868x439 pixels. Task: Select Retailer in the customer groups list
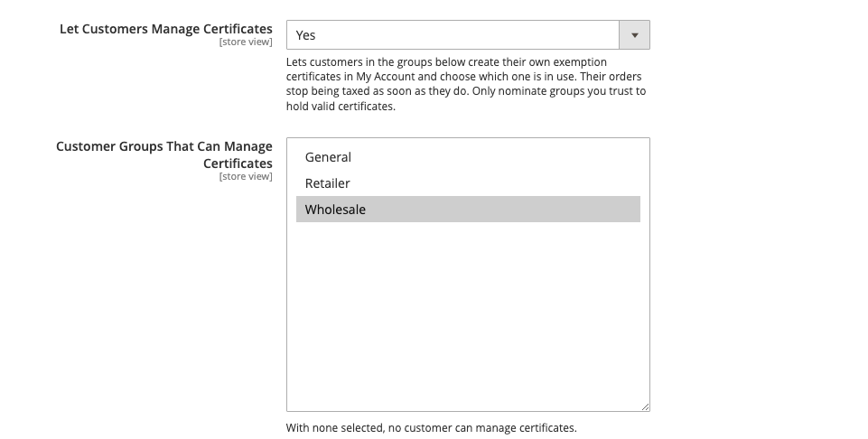click(x=468, y=183)
